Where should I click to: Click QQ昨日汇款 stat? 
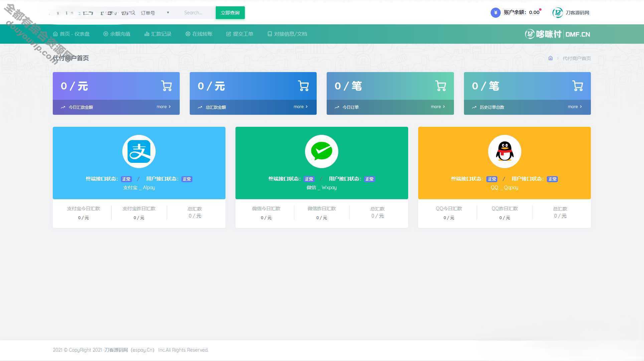[x=504, y=213]
